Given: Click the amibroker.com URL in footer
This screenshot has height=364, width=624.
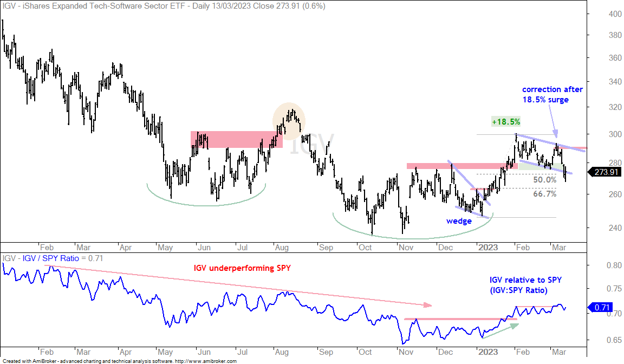Looking at the screenshot, I should click(x=206, y=361).
